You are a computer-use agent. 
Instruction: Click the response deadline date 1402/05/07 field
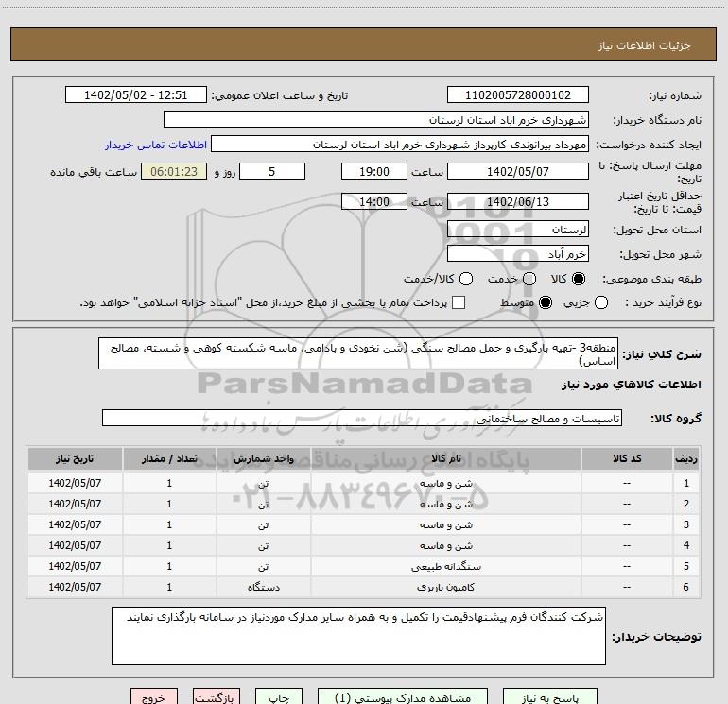(x=518, y=171)
